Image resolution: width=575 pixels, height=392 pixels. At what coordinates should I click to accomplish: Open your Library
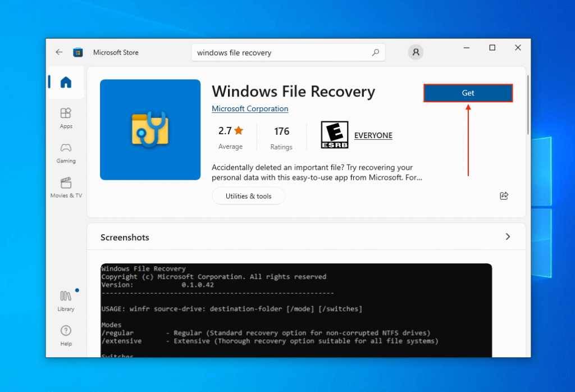tap(66, 301)
